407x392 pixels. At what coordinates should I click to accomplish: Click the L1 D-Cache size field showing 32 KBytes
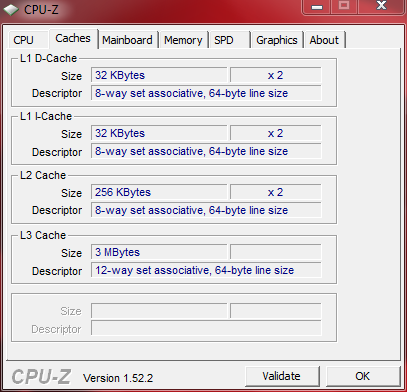click(159, 75)
